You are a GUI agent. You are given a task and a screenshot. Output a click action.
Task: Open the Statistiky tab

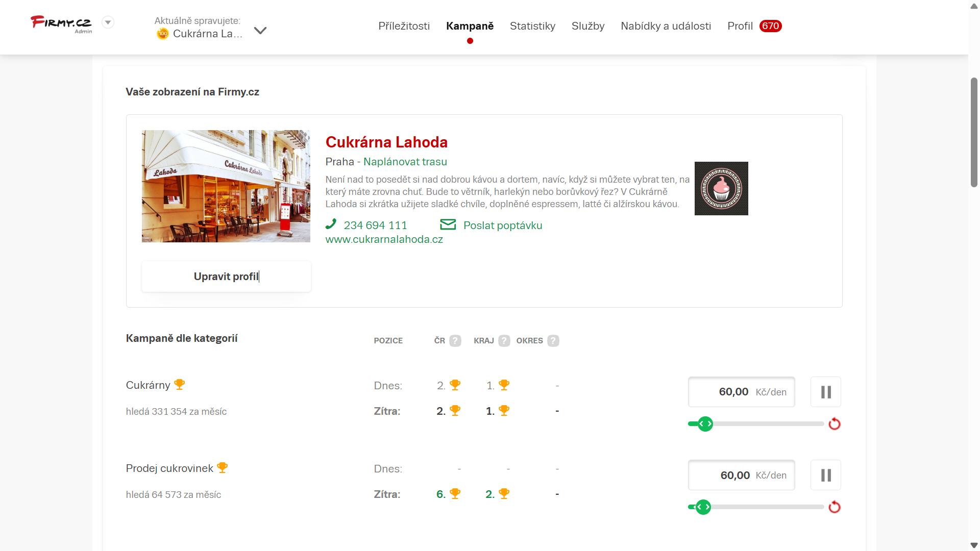pyautogui.click(x=532, y=26)
